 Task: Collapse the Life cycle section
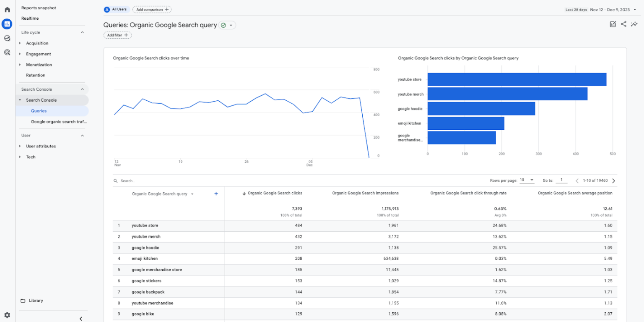point(83,32)
